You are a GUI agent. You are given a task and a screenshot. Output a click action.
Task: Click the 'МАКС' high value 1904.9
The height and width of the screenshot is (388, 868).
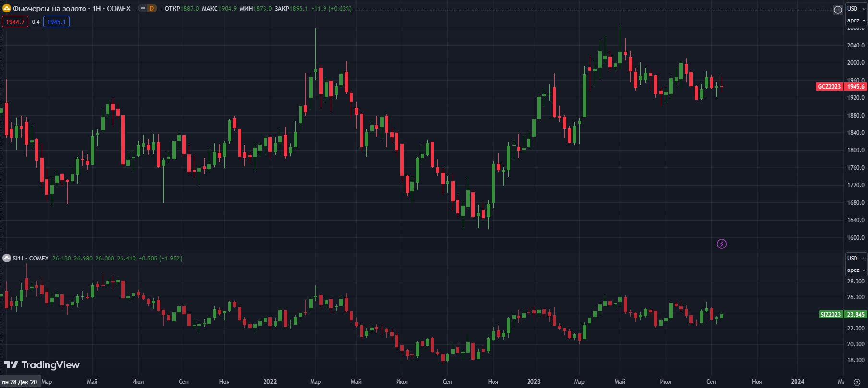(228, 9)
